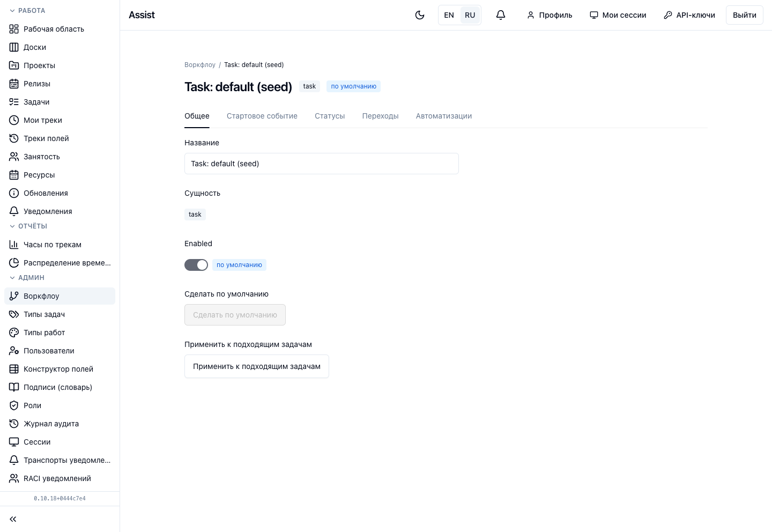Toggle the Enabled switch off
The height and width of the screenshot is (532, 772).
tap(196, 265)
